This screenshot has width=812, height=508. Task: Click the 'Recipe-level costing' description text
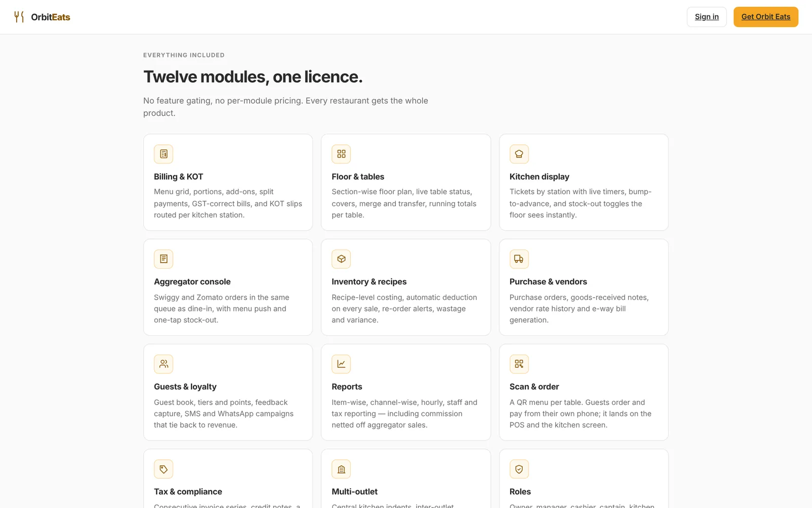click(x=404, y=308)
